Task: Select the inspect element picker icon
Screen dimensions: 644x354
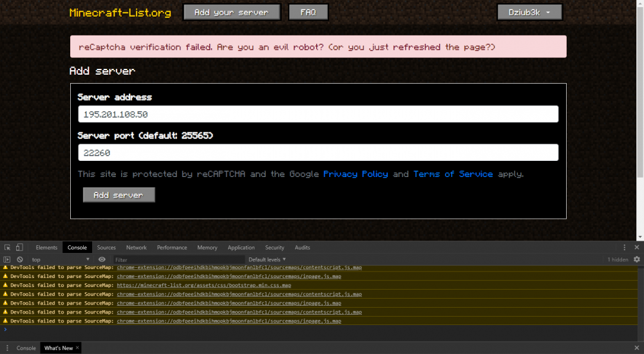Action: tap(7, 247)
